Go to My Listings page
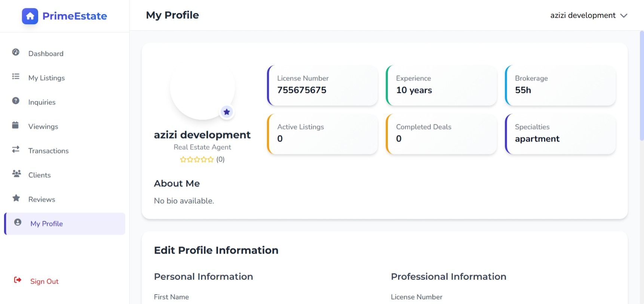Image resolution: width=644 pixels, height=304 pixels. (x=46, y=78)
